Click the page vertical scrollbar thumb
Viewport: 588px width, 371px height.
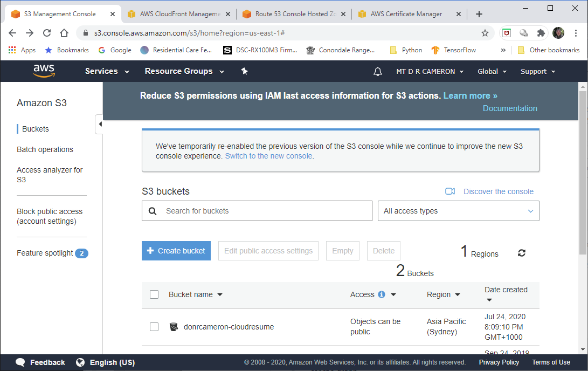[583, 173]
